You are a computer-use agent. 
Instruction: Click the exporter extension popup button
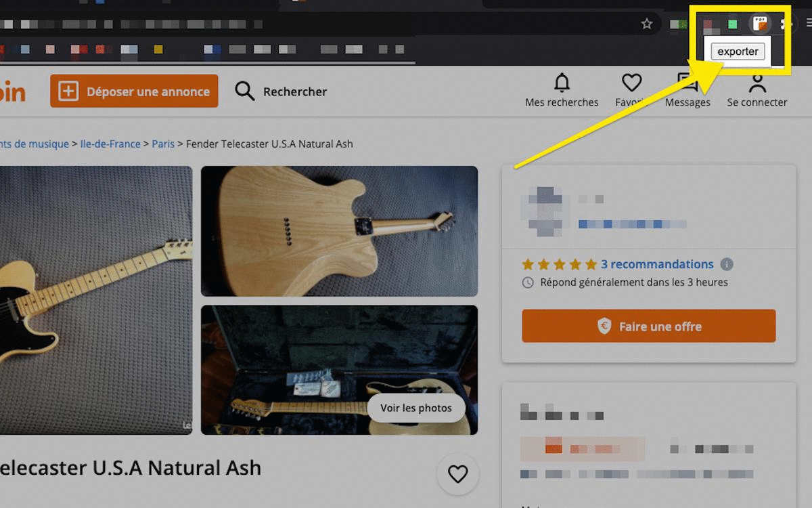click(738, 51)
